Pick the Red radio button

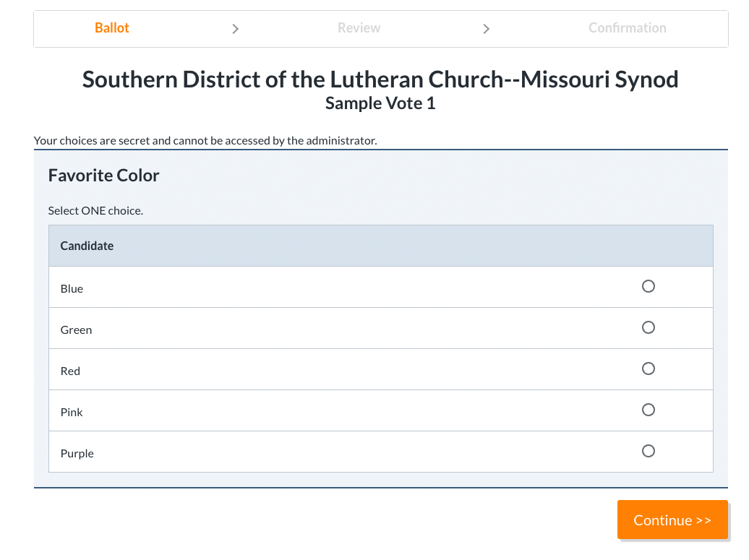point(649,369)
